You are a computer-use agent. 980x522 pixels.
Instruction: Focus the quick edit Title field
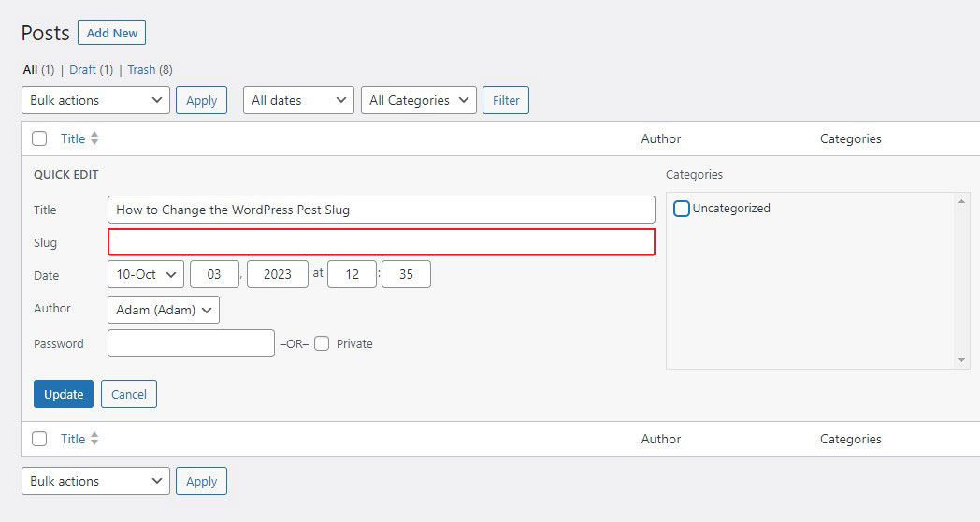[382, 210]
